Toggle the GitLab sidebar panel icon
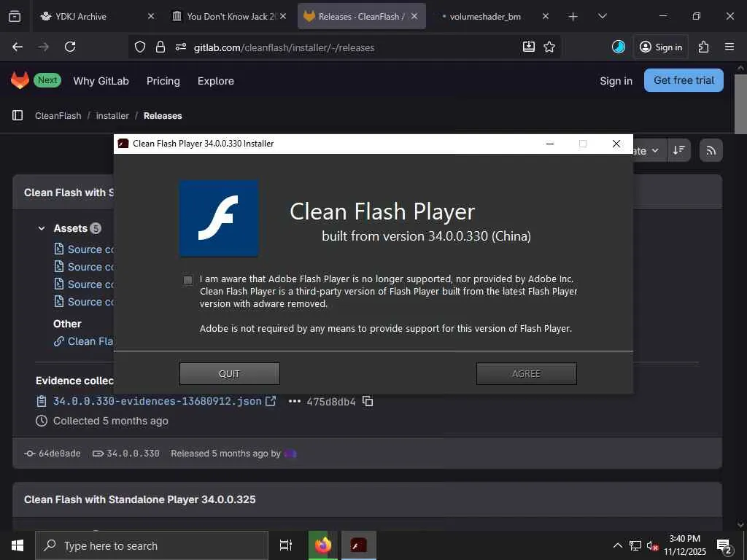747x560 pixels. point(18,115)
